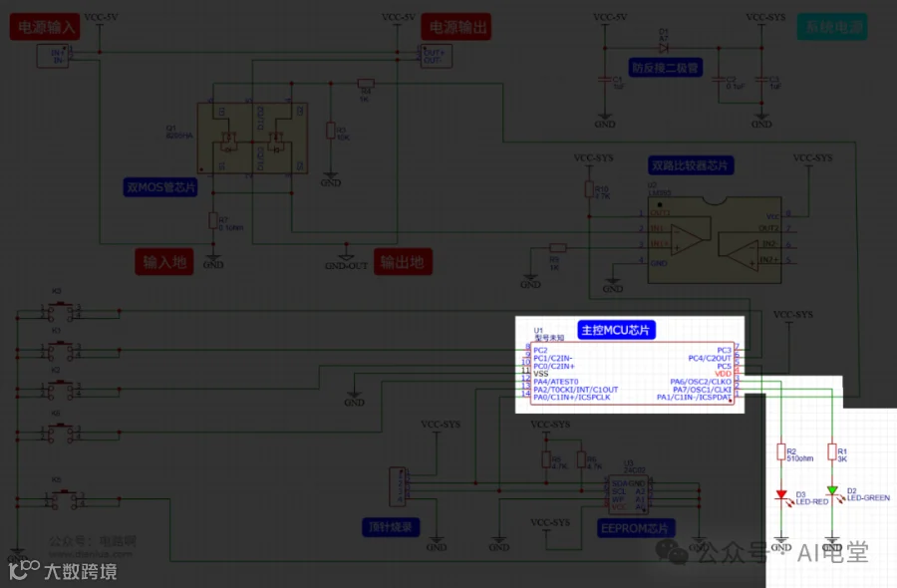Image resolution: width=897 pixels, height=588 pixels.
Task: Click the EEPROM芯片 label
Action: (x=635, y=528)
